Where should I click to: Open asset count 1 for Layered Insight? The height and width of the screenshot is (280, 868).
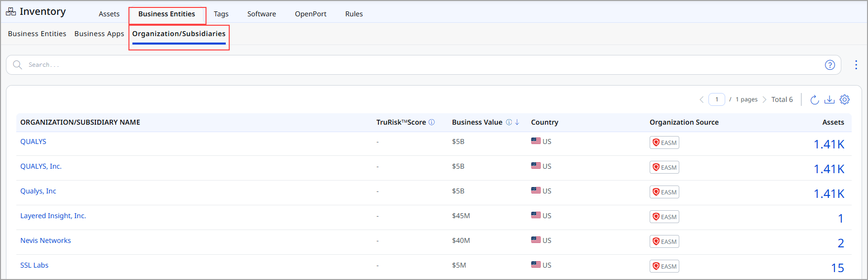pyautogui.click(x=840, y=218)
